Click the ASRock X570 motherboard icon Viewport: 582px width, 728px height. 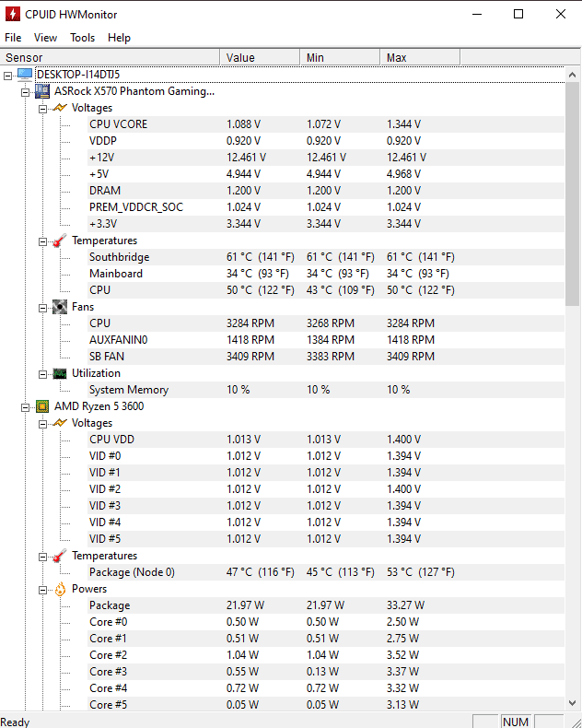click(x=42, y=91)
